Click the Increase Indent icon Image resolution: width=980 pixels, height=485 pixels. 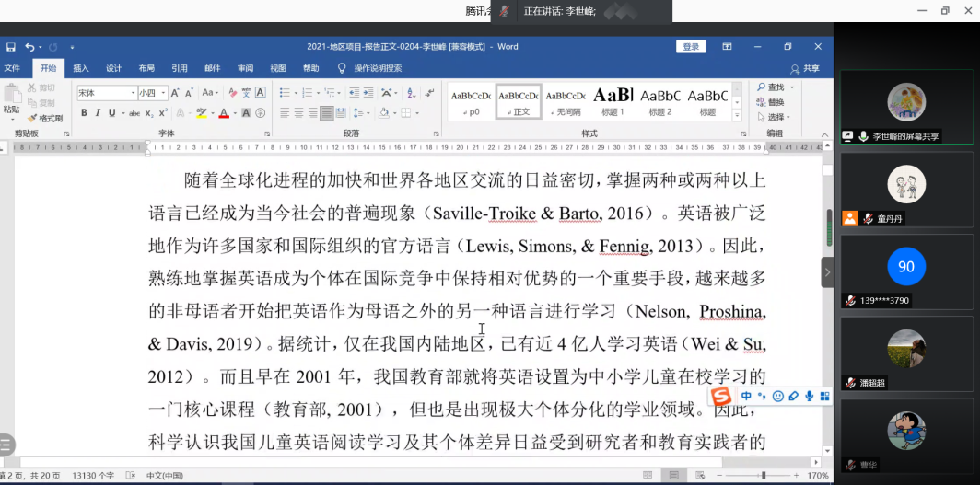tap(366, 93)
